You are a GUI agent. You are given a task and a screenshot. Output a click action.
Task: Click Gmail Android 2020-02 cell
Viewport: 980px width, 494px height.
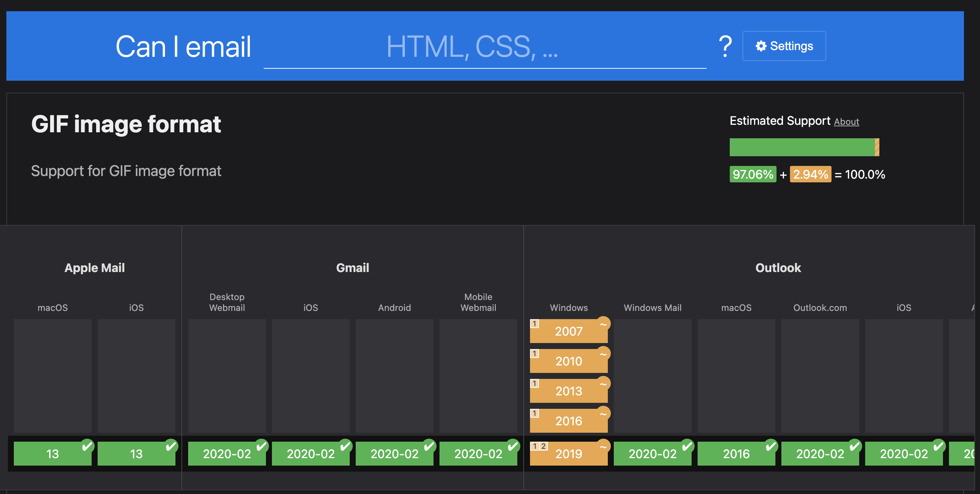(x=395, y=454)
